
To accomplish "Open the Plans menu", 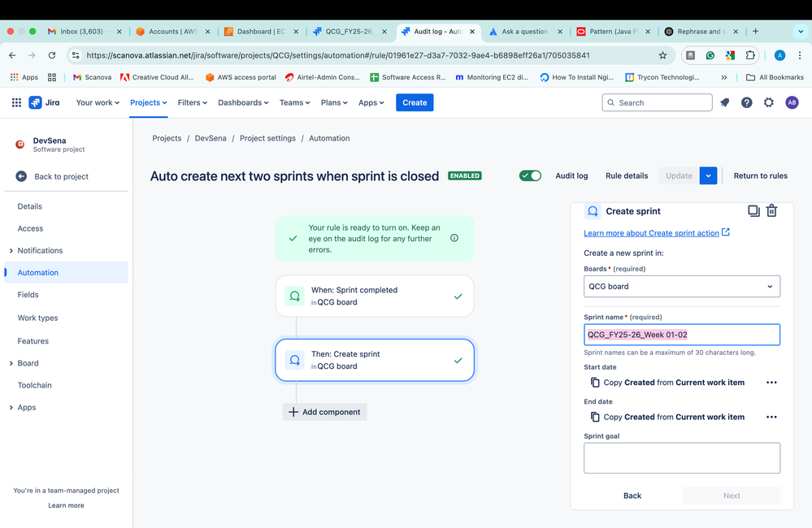I will click(x=334, y=102).
